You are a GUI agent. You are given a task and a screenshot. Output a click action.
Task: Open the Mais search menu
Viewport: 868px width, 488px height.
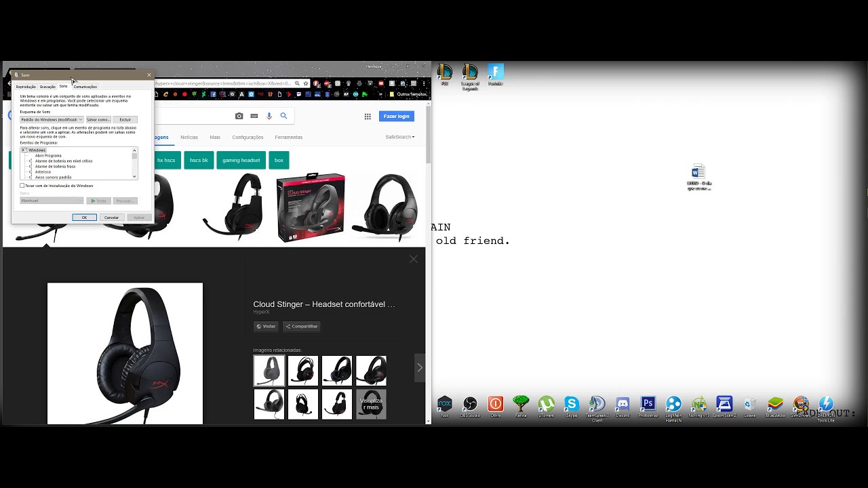(x=215, y=137)
